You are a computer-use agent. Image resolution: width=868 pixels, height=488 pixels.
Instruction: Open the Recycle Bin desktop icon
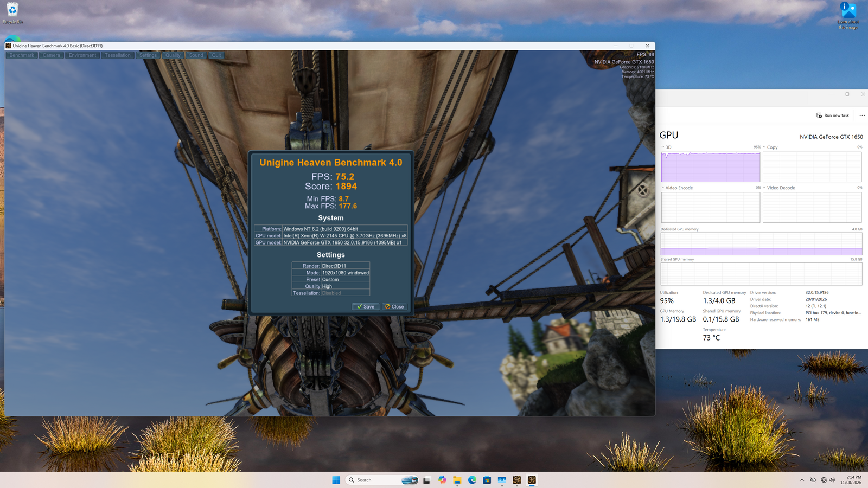pos(12,13)
